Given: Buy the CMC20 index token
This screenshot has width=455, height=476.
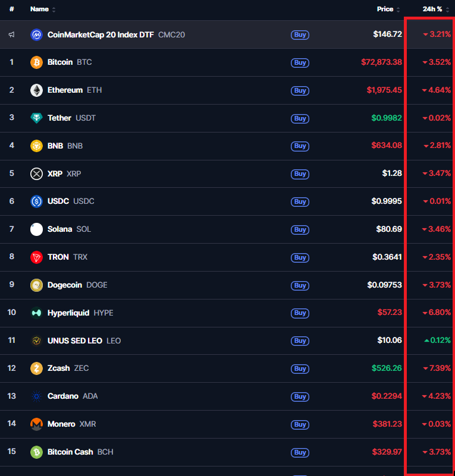Looking at the screenshot, I should tap(300, 35).
